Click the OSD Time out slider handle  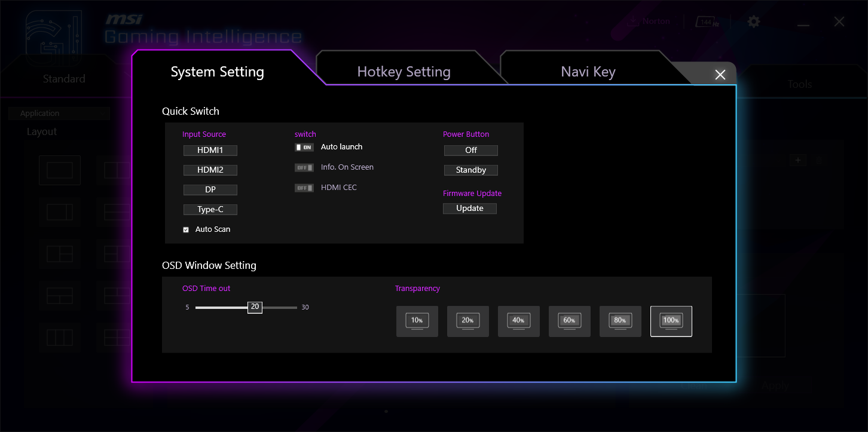tap(255, 307)
